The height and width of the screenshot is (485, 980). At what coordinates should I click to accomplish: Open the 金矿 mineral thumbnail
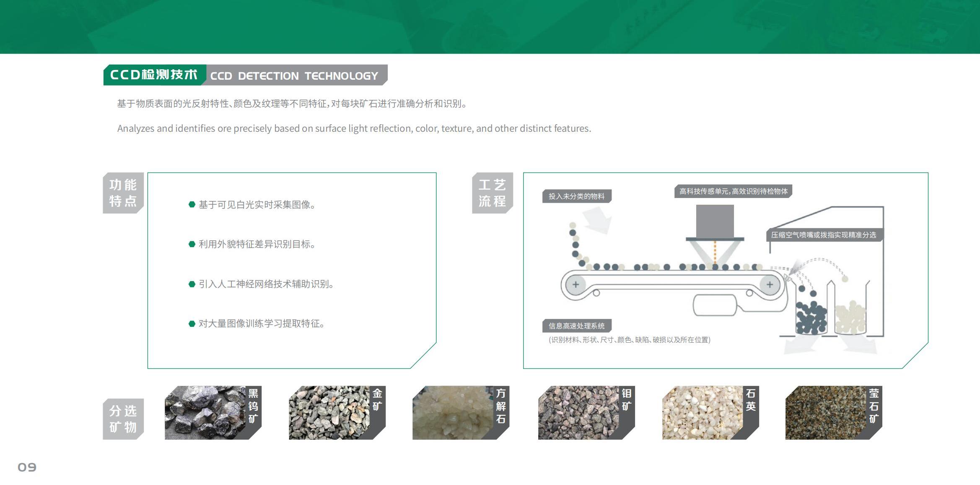[x=337, y=413]
